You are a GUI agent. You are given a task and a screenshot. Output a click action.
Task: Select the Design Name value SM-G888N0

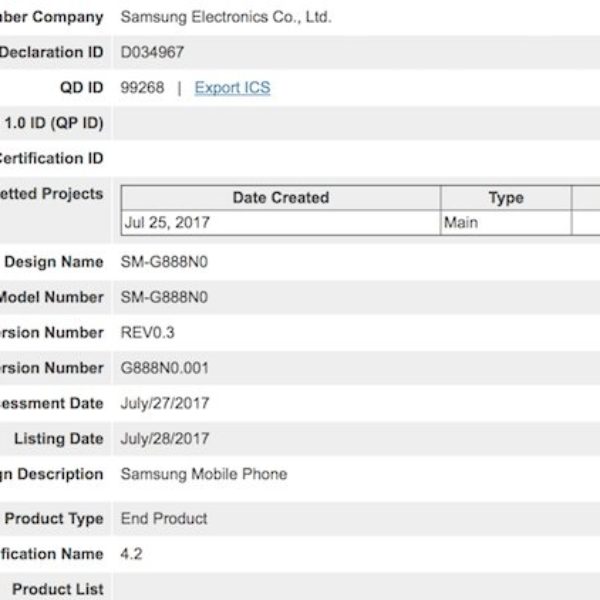tap(164, 262)
